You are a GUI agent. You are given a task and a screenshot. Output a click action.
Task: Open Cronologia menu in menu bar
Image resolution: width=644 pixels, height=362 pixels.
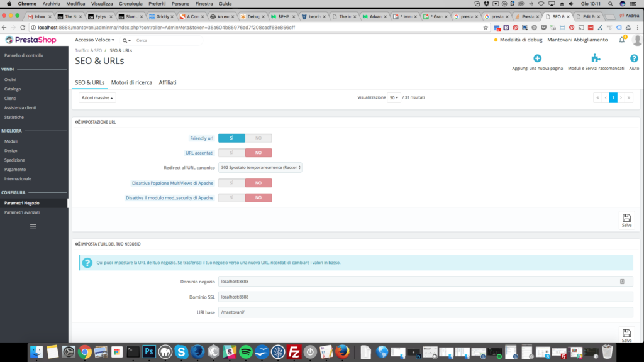point(131,4)
